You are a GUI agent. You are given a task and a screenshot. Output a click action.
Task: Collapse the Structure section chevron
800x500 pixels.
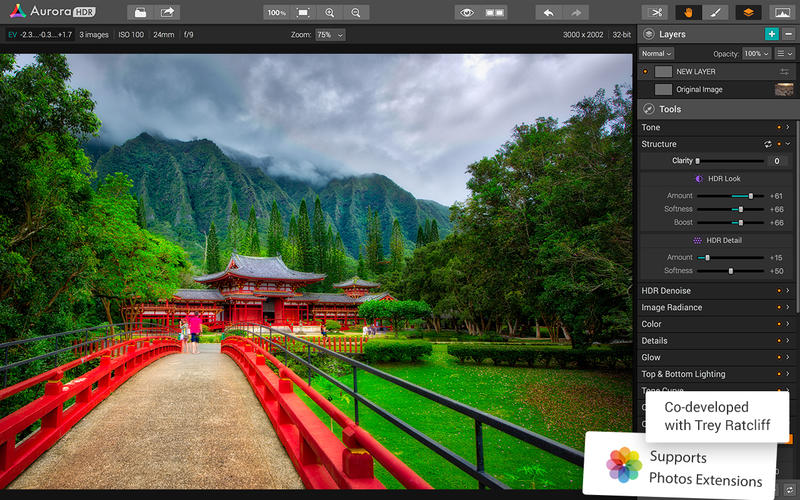click(788, 144)
